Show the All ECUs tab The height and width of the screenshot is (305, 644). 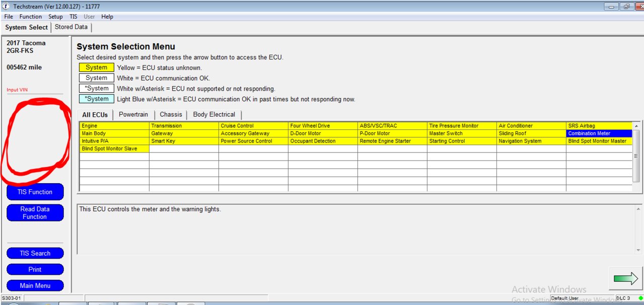tap(95, 115)
